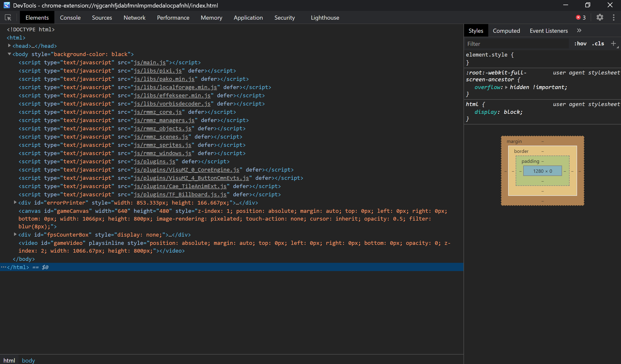This screenshot has width=621, height=364.
Task: Switch to the Console tab
Action: pos(70,17)
